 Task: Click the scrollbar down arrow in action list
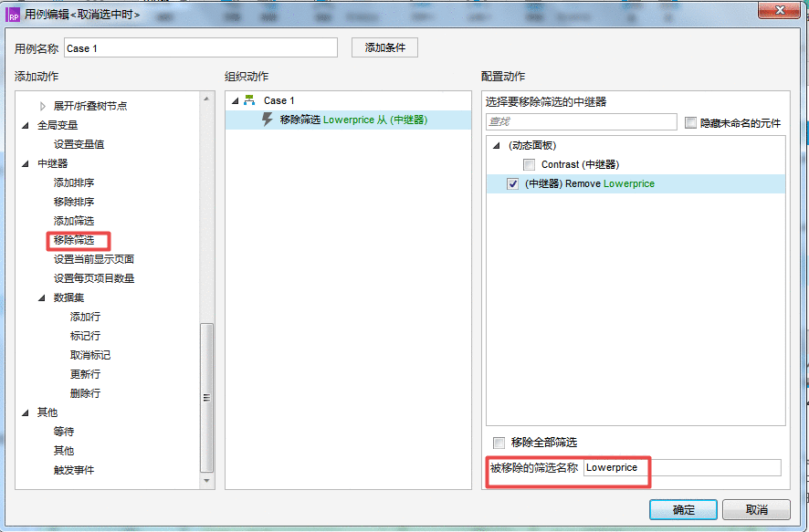pos(206,481)
